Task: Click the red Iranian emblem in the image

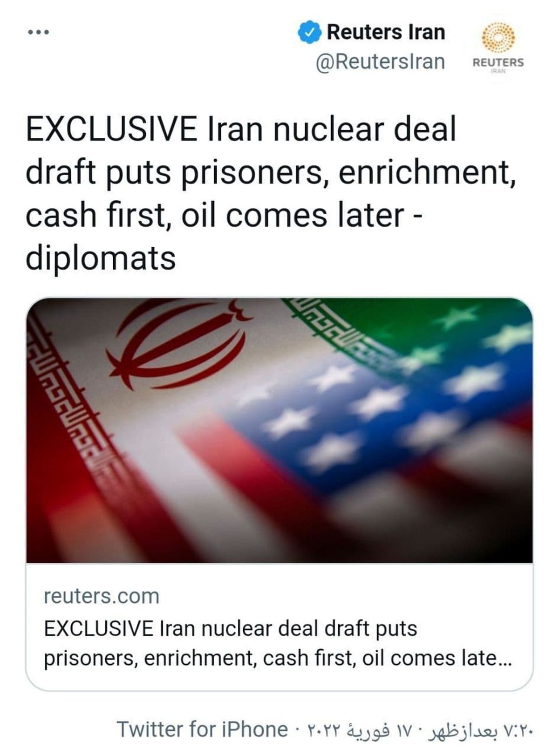Action: (177, 345)
